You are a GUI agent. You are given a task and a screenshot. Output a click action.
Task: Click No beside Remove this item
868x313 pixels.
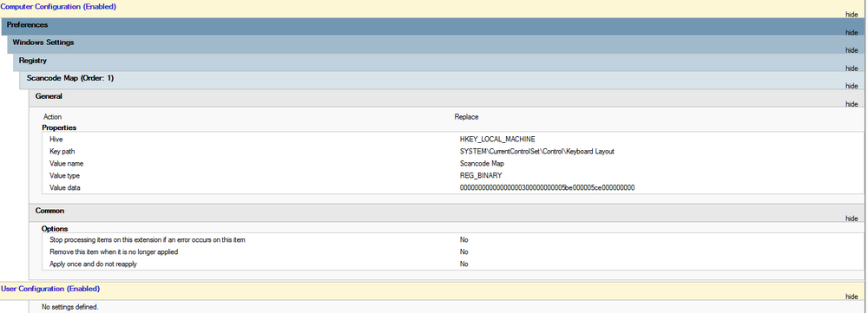click(464, 252)
